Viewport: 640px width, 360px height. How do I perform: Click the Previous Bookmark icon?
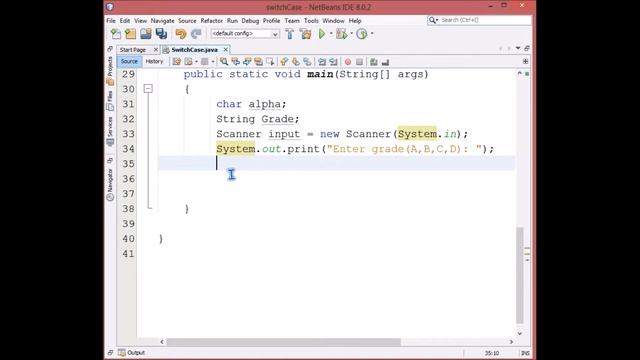[284, 62]
